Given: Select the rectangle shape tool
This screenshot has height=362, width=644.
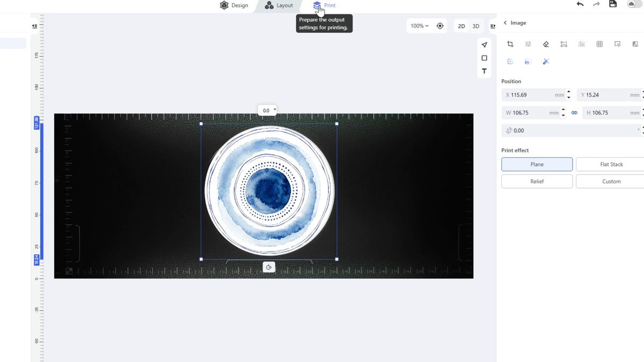Looking at the screenshot, I should tap(484, 58).
